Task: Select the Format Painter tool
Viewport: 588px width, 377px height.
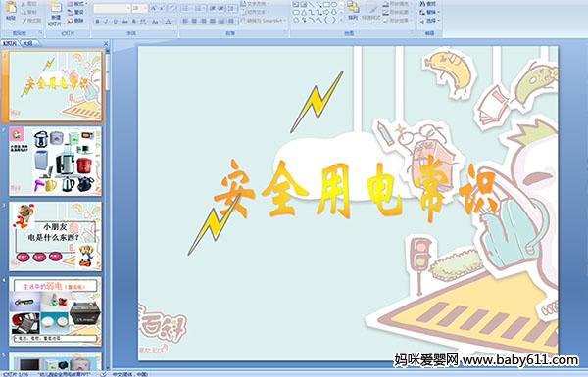Action: tap(24, 21)
